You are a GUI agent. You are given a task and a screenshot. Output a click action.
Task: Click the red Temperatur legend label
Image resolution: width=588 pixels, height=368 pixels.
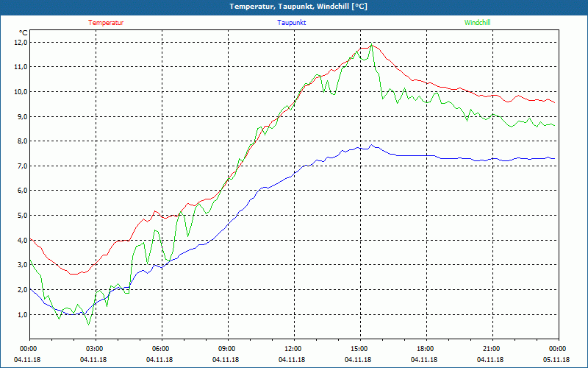point(106,23)
